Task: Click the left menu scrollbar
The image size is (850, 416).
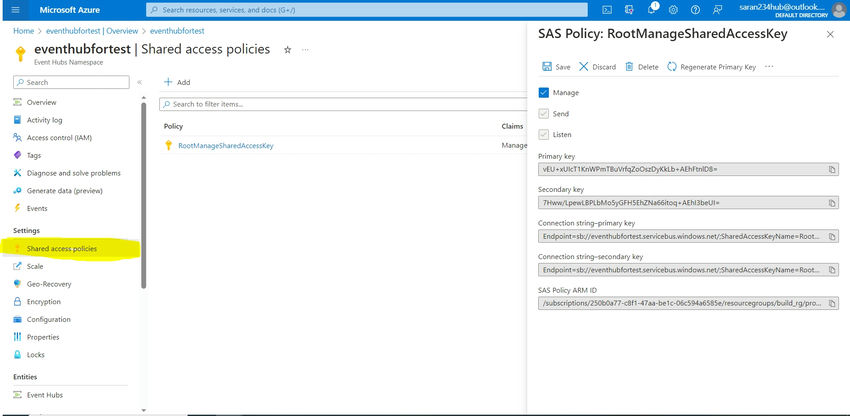Action: [144, 195]
